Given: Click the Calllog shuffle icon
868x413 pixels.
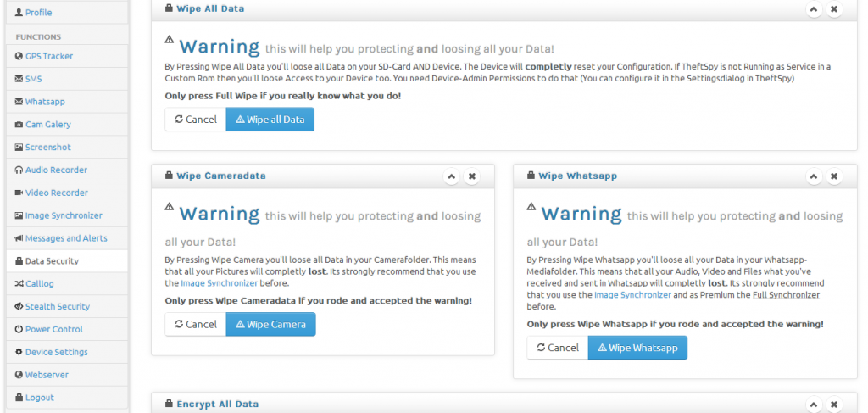Looking at the screenshot, I should 19,283.
